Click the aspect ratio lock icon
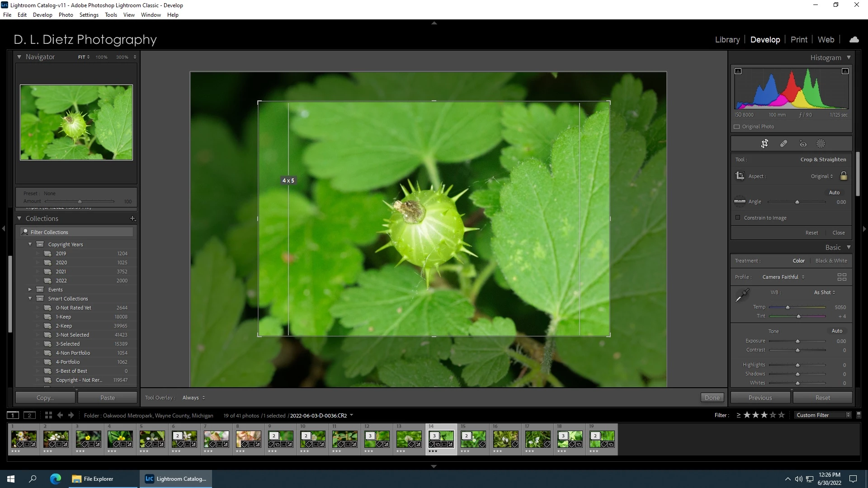 point(844,176)
